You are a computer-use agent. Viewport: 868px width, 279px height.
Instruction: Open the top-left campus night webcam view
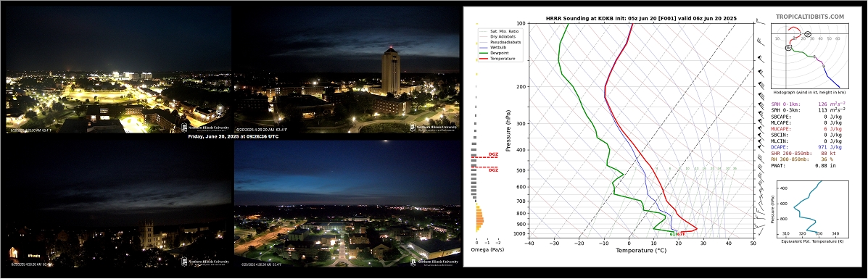point(118,70)
